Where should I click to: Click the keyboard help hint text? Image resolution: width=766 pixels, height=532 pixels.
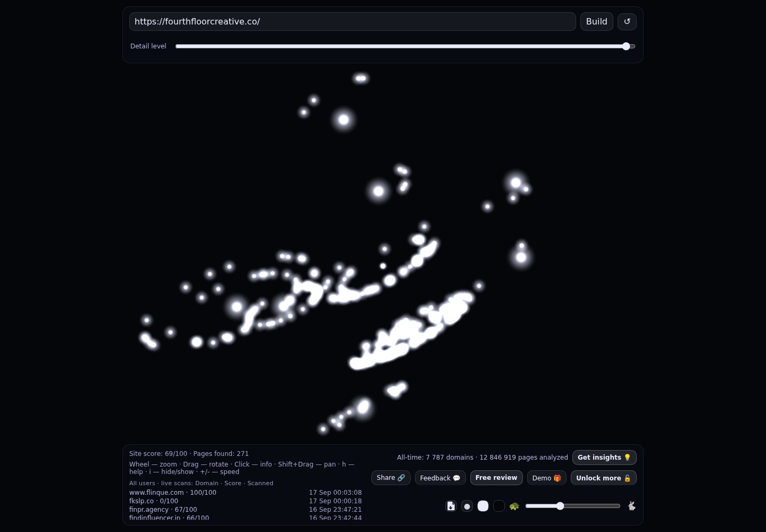tap(242, 468)
